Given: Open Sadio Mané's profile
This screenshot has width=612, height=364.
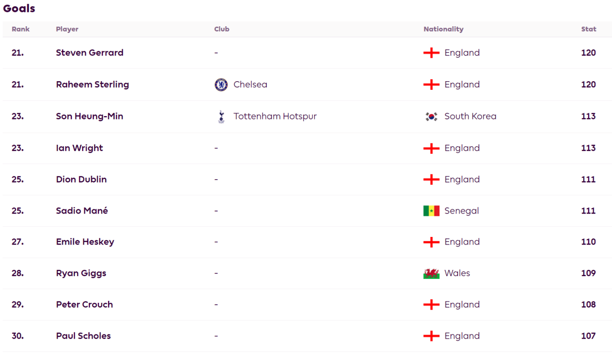Looking at the screenshot, I should 82,211.
